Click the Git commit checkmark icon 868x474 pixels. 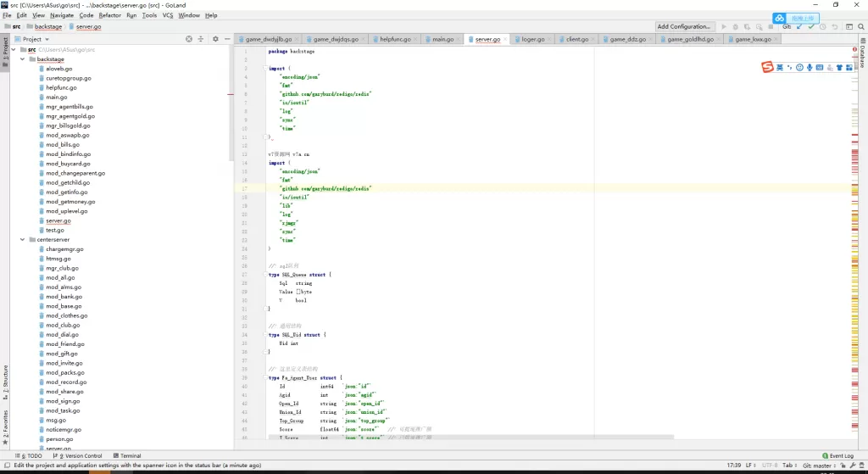811,27
